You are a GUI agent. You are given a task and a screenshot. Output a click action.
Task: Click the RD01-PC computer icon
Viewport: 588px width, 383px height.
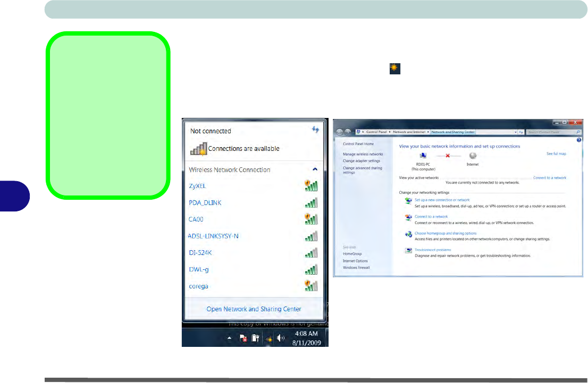click(x=423, y=156)
